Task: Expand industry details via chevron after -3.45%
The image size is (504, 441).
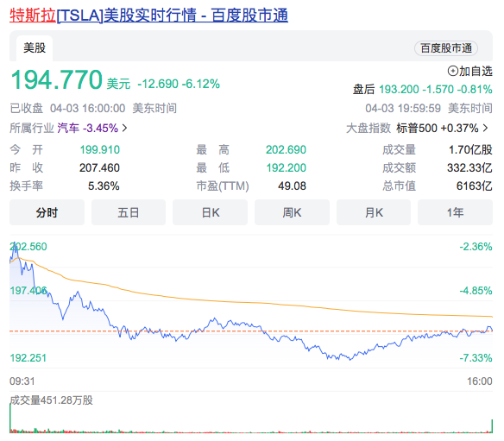Action: 125,129
